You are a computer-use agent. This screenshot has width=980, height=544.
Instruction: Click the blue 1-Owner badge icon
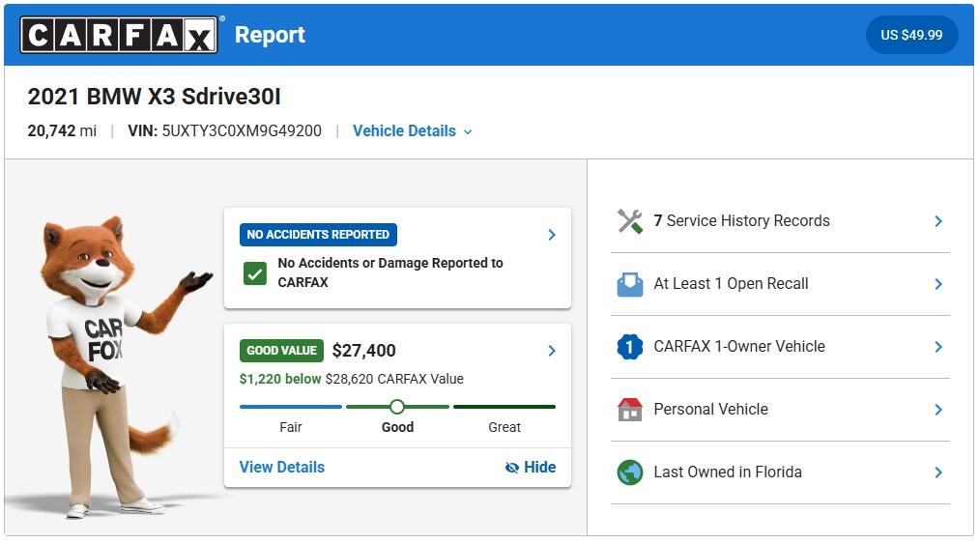click(630, 347)
